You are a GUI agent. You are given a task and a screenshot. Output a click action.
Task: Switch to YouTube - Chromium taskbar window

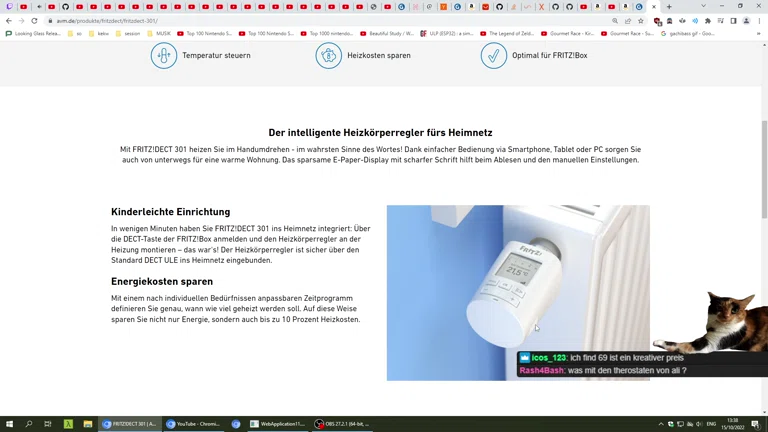(x=194, y=424)
